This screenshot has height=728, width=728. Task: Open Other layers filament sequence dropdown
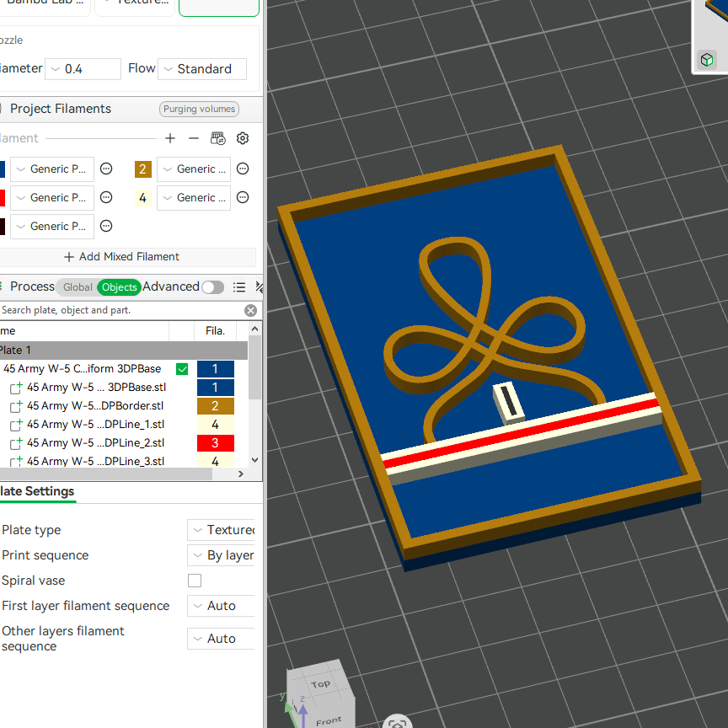[221, 639]
